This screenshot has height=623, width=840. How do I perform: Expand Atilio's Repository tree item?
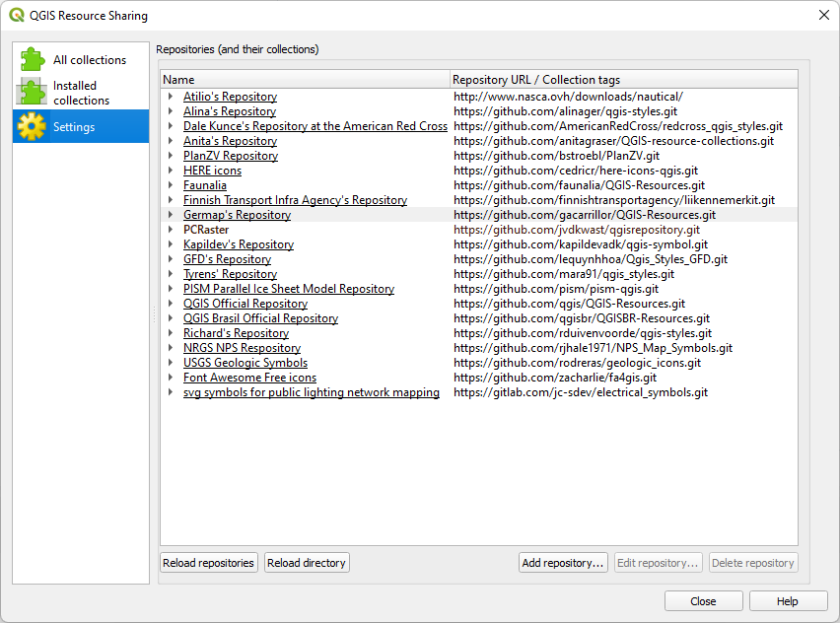point(170,96)
